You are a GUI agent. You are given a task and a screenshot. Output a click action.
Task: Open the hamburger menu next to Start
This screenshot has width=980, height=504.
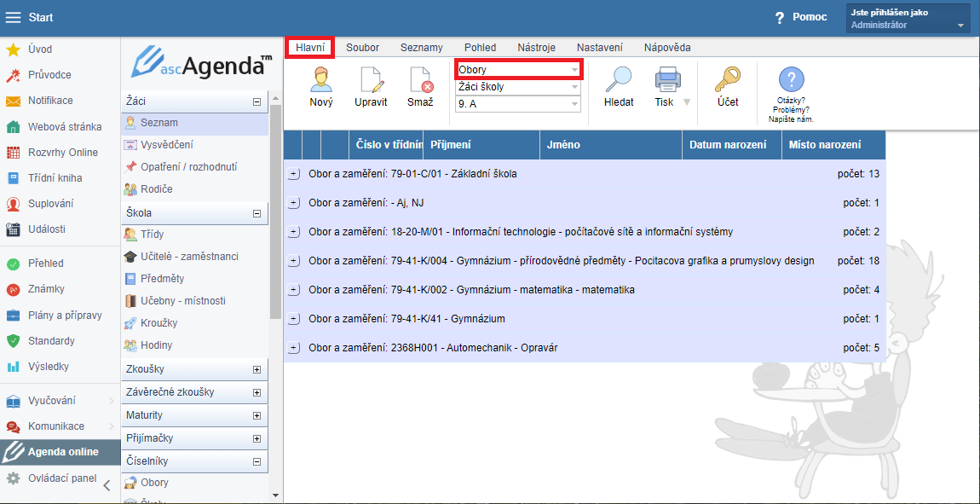click(14, 17)
